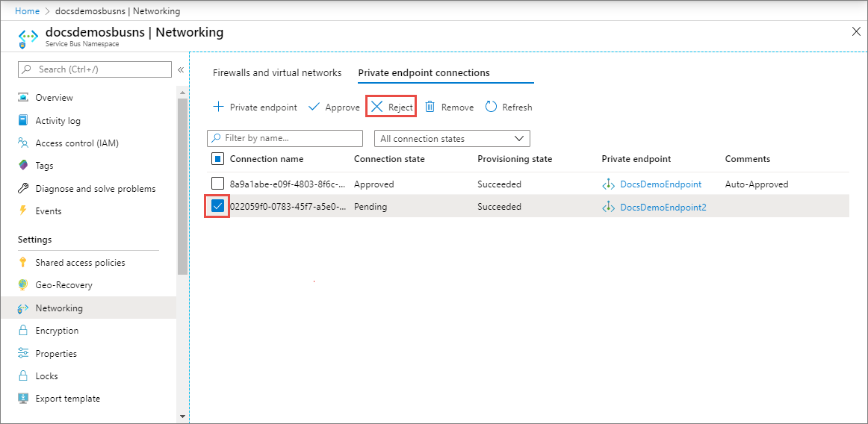868x424 pixels.
Task: Click the Approved state cell
Action: [x=373, y=184]
